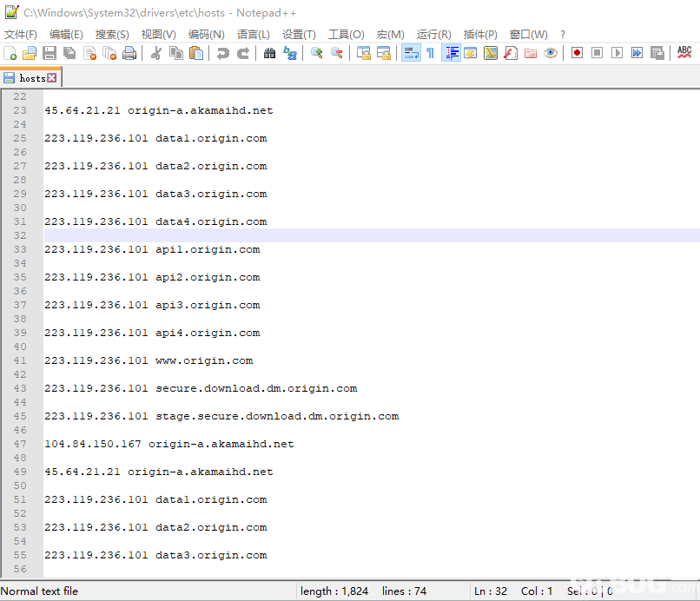
Task: Click the text api4.origin.com
Action: click(x=208, y=334)
